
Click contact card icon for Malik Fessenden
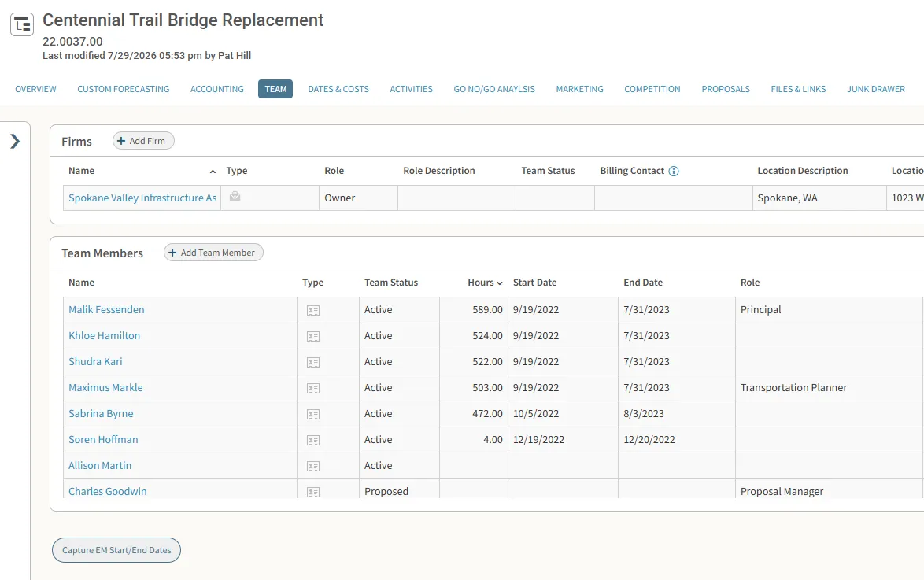tap(313, 311)
